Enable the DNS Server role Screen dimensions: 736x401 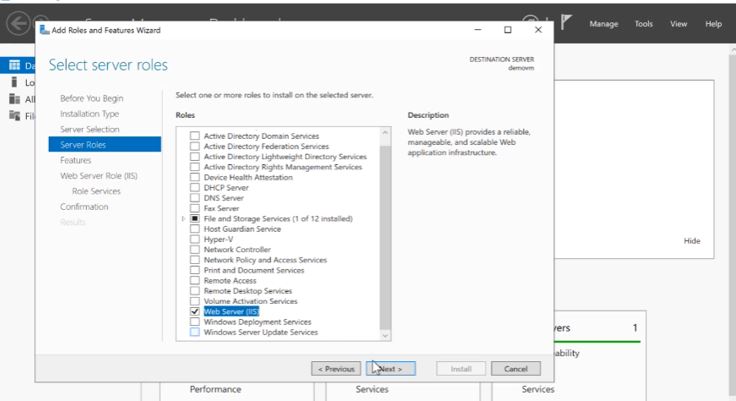pos(195,198)
